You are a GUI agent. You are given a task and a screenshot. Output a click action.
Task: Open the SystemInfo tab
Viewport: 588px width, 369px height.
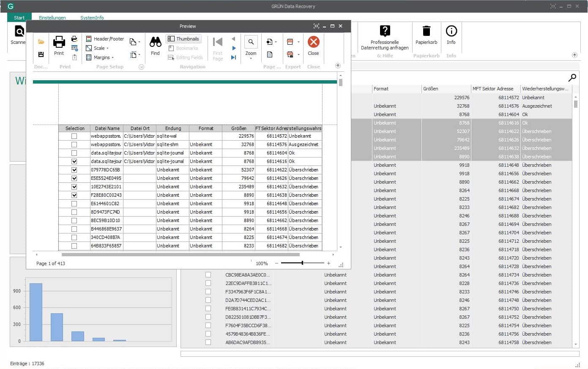(x=92, y=18)
